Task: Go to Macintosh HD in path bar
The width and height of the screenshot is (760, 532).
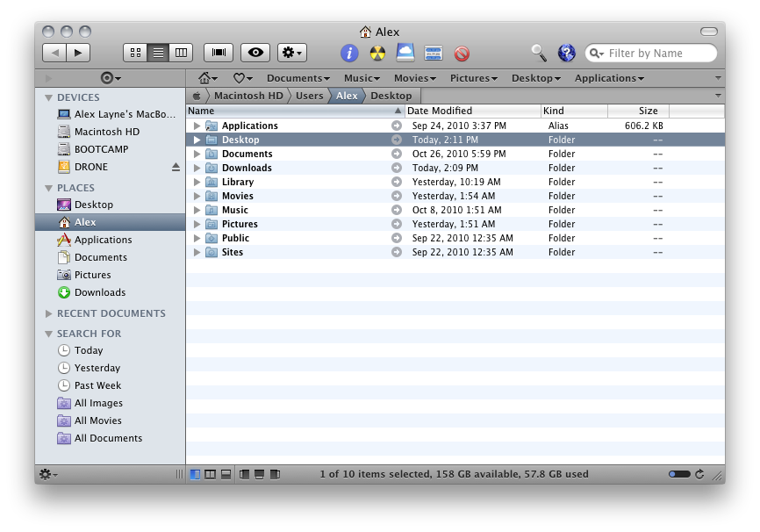Action: (248, 96)
